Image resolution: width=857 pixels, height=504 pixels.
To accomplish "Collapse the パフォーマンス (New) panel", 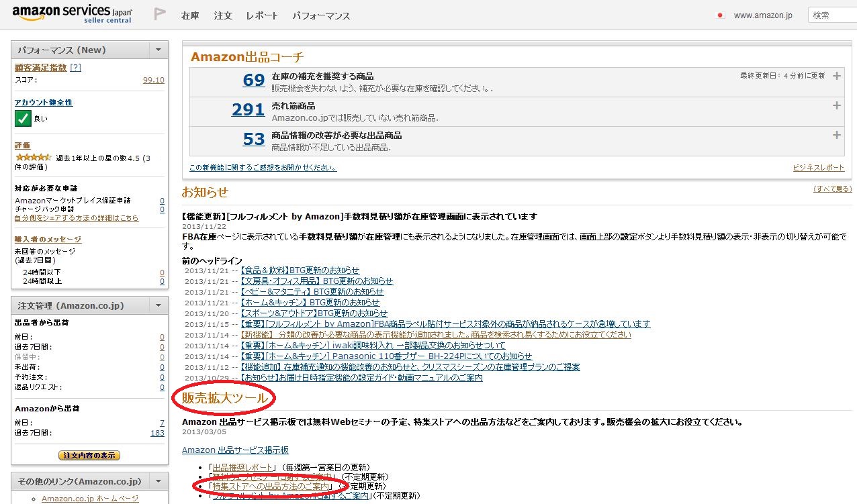I will pos(159,49).
